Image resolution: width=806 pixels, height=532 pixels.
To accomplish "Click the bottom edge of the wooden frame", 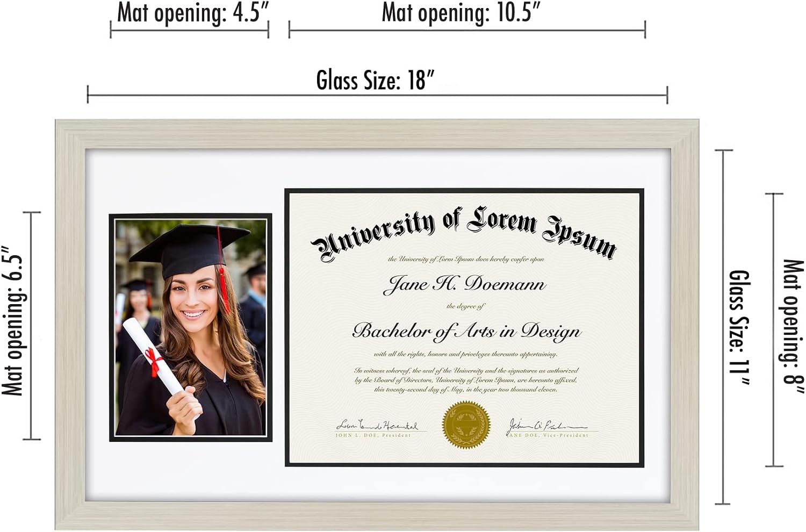I will click(377, 516).
